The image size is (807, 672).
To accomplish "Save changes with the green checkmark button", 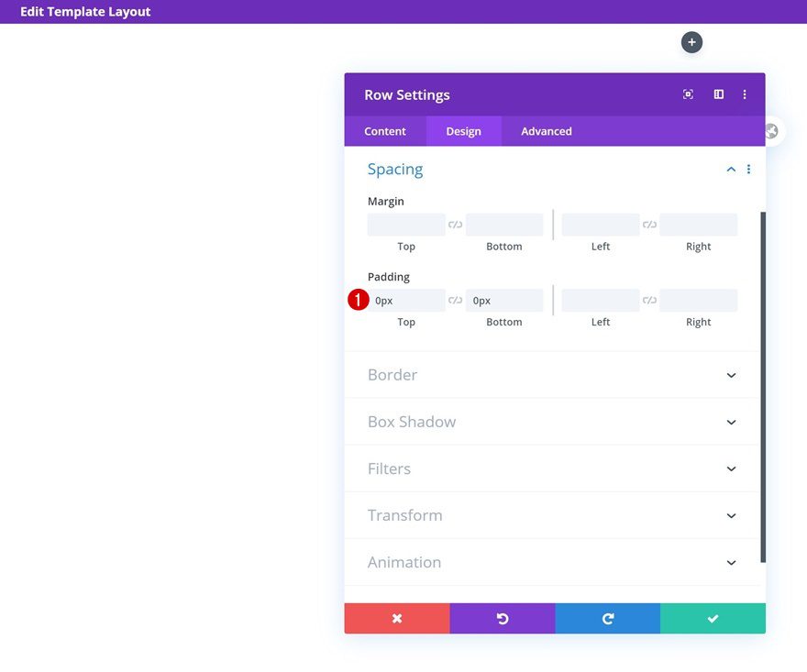I will pyautogui.click(x=713, y=618).
